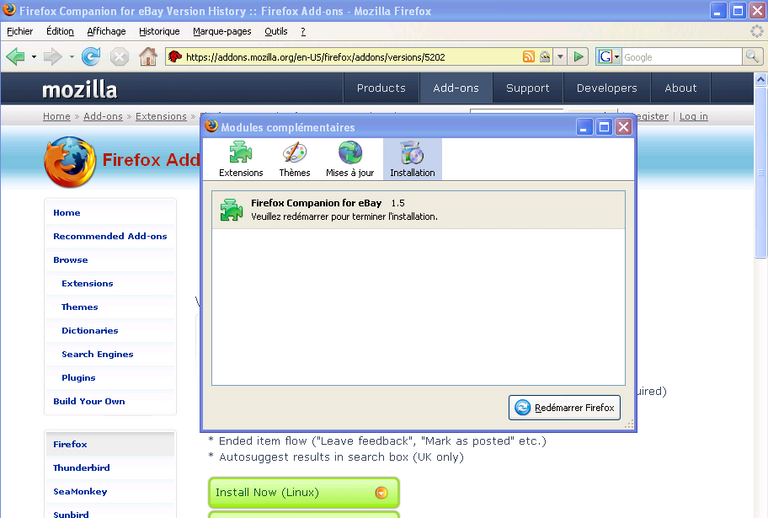Click the Add-ons breadcrumb link
Screen dimensions: 768x518
coord(103,117)
